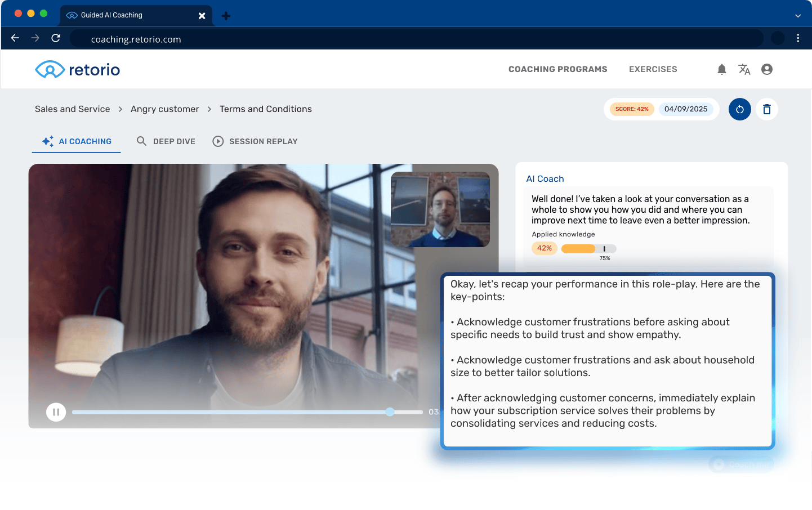812x510 pixels.
Task: Expand the Angry customer breadcrumb
Action: 164,109
